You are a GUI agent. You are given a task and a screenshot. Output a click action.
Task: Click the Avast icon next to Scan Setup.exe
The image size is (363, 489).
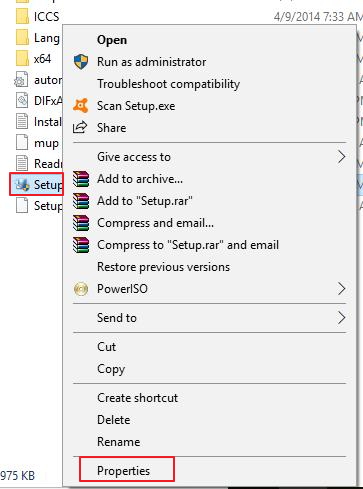81,106
